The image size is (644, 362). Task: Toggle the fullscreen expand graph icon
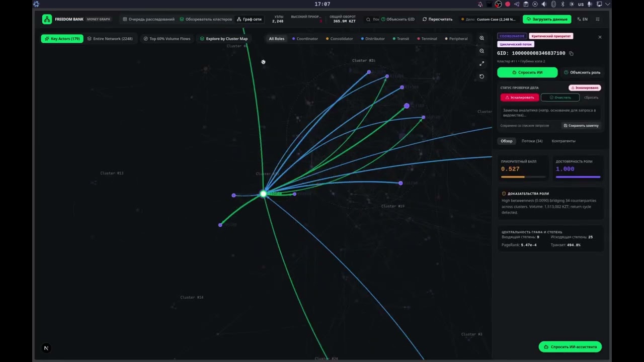(x=481, y=63)
